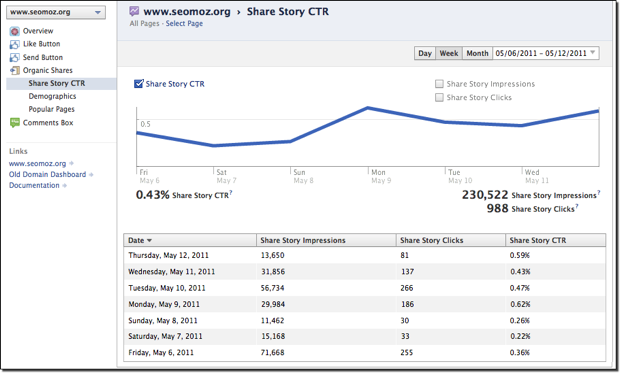Image resolution: width=620 pixels, height=373 pixels.
Task: Click the 0.62% CTR cell
Action: pyautogui.click(x=520, y=305)
